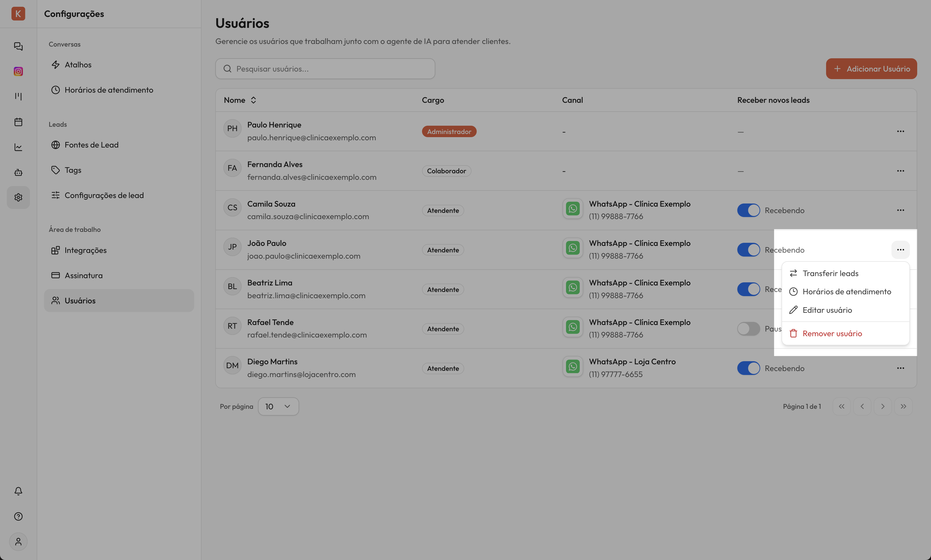The width and height of the screenshot is (931, 560).
Task: Choose Editar usuário from menu
Action: click(845, 310)
